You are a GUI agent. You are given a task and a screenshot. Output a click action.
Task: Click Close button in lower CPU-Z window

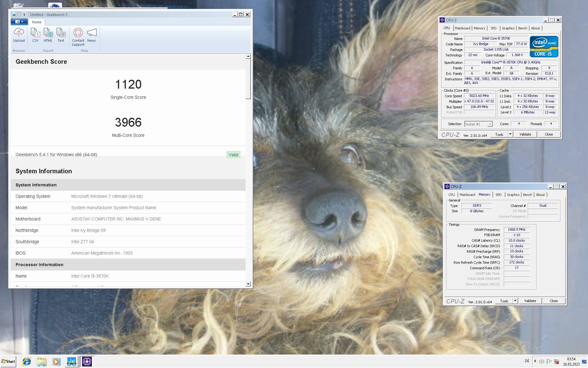click(554, 301)
